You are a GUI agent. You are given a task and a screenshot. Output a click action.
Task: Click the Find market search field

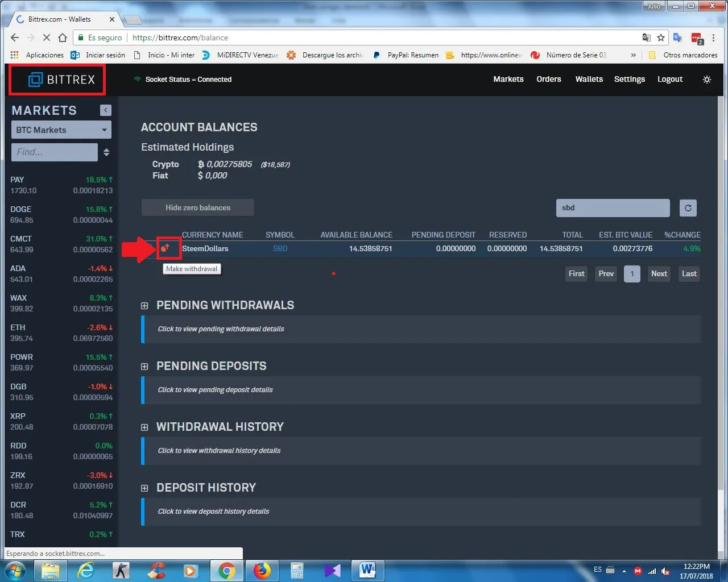[55, 152]
